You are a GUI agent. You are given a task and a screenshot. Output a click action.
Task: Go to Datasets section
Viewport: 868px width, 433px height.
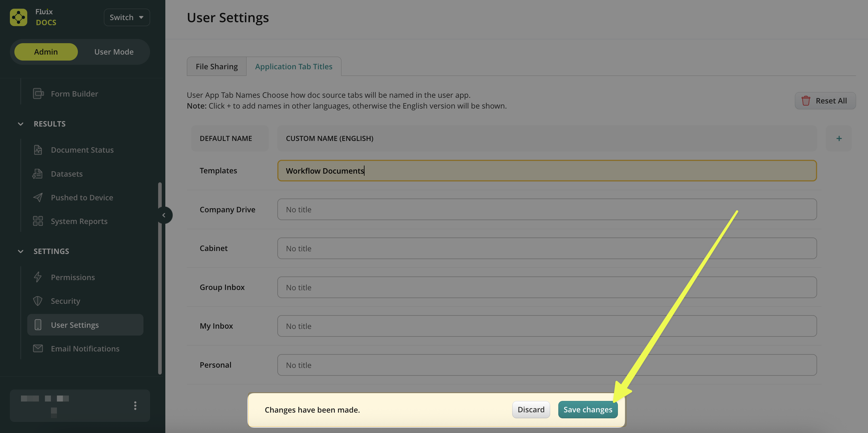point(66,174)
